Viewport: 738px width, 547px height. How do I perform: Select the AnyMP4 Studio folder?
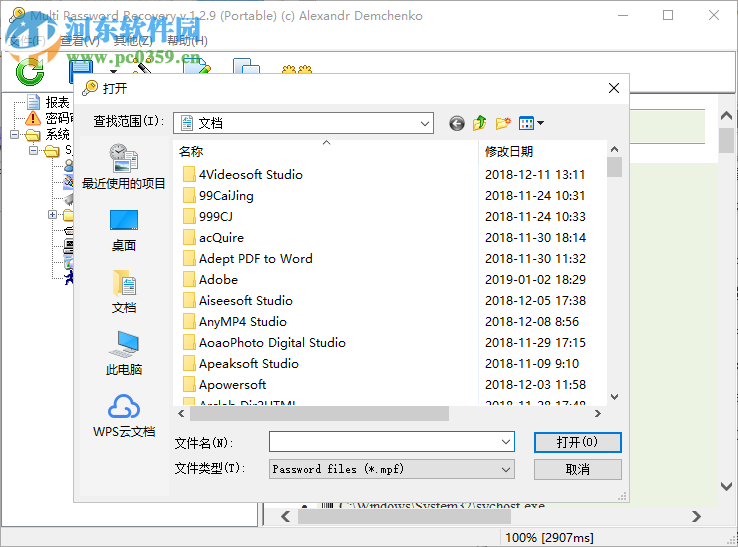tap(234, 322)
